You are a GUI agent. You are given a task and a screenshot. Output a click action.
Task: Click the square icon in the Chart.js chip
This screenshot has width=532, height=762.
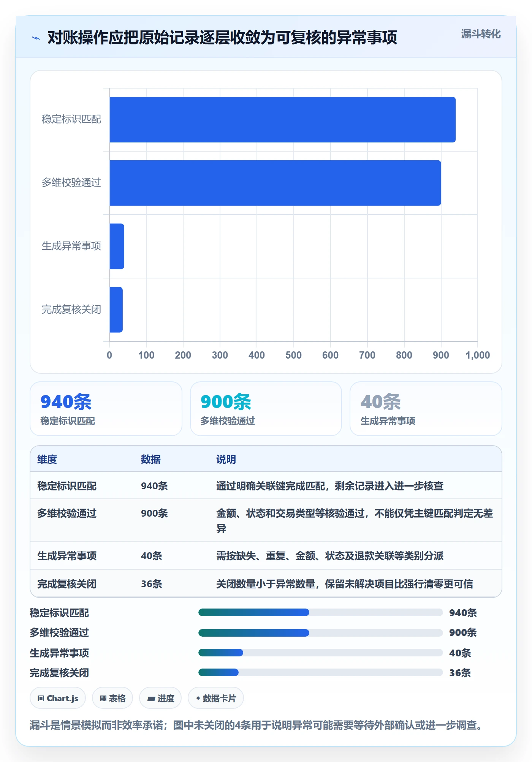click(41, 698)
